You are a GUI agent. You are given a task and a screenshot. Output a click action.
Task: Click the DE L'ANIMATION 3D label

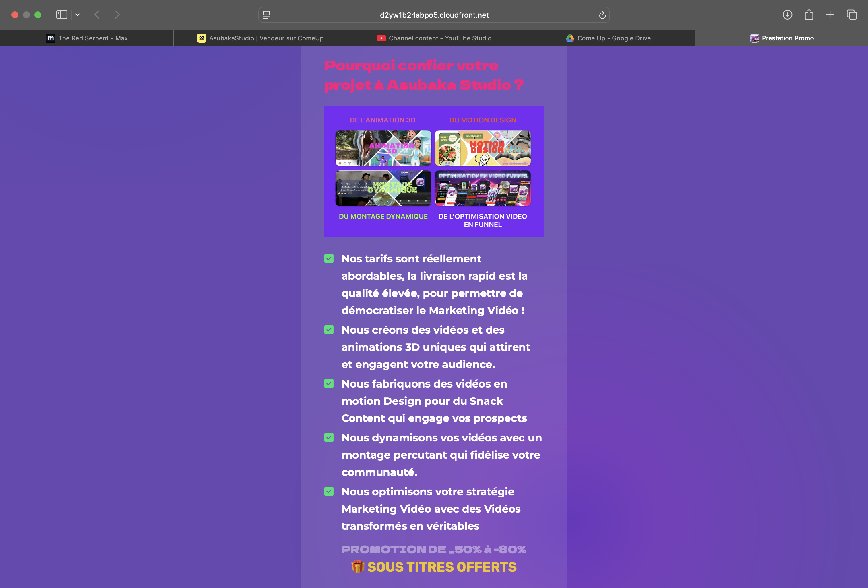tap(382, 120)
